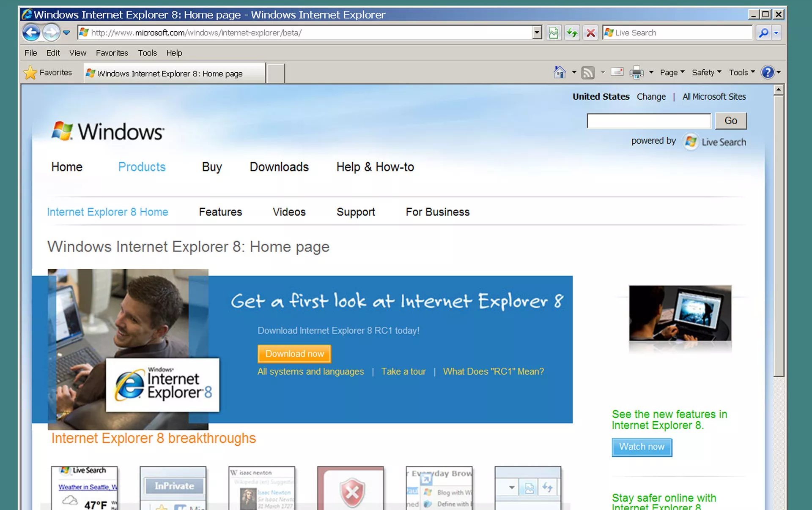Open the Live Search weather thumbnail
This screenshot has height=510, width=812.
click(84, 488)
